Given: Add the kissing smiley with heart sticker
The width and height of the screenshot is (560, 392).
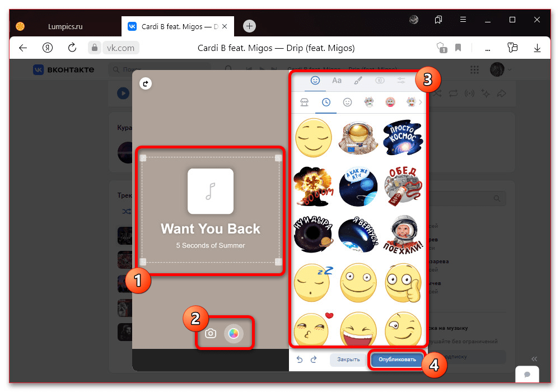Looking at the screenshot, I should click(x=313, y=329).
